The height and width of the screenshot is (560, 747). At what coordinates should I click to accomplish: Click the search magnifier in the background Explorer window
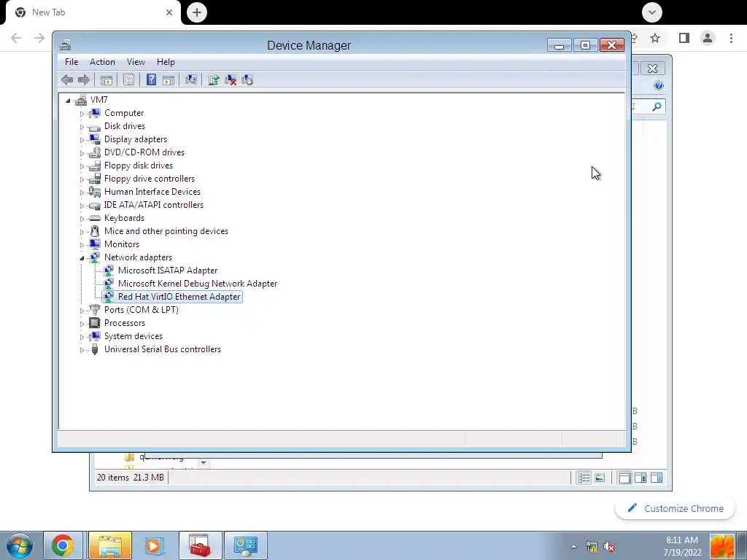pos(657,106)
